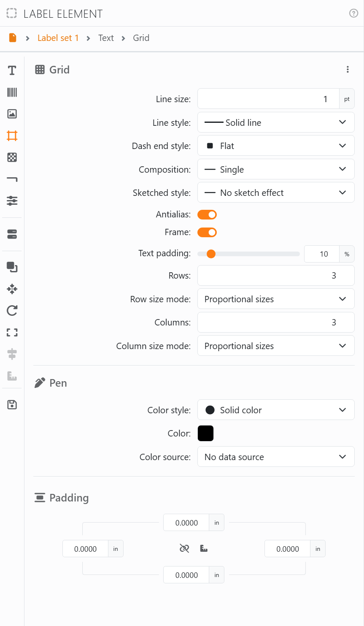The width and height of the screenshot is (364, 626).
Task: Open the help question mark icon
Action: pos(354,14)
